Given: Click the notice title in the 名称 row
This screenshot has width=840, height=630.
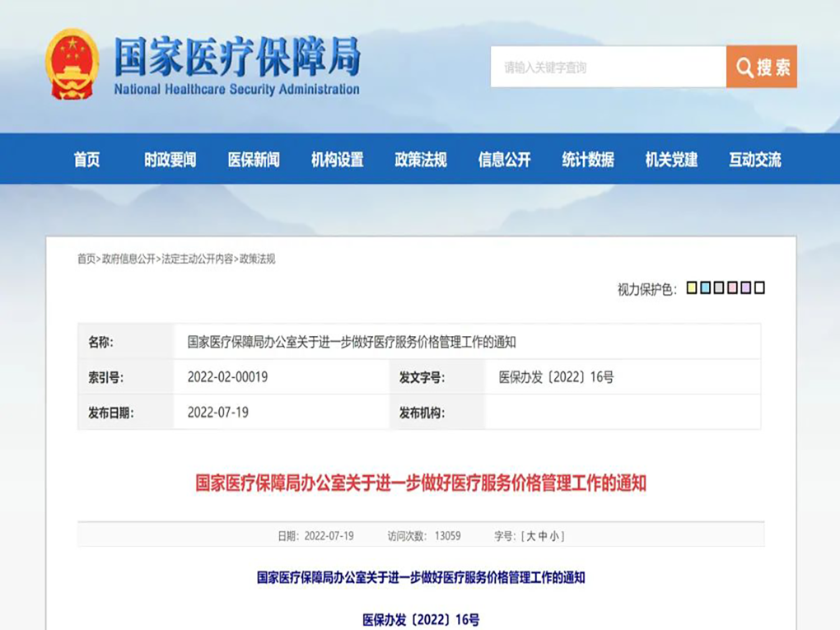Looking at the screenshot, I should [352, 342].
